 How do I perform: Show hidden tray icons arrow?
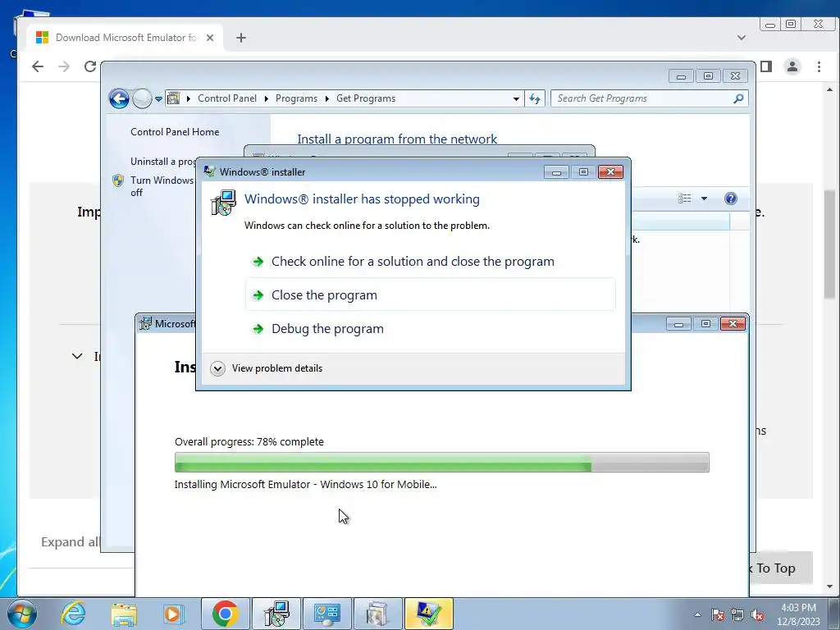[x=697, y=614]
